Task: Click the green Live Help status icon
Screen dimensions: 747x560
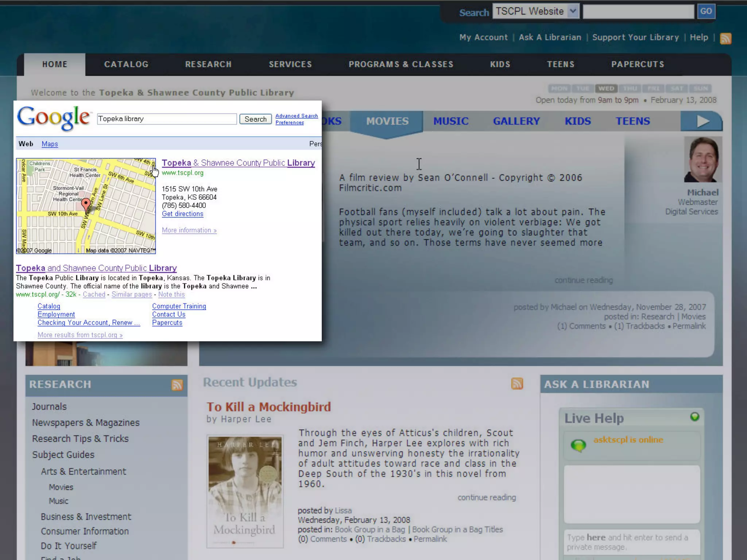Action: coord(694,417)
